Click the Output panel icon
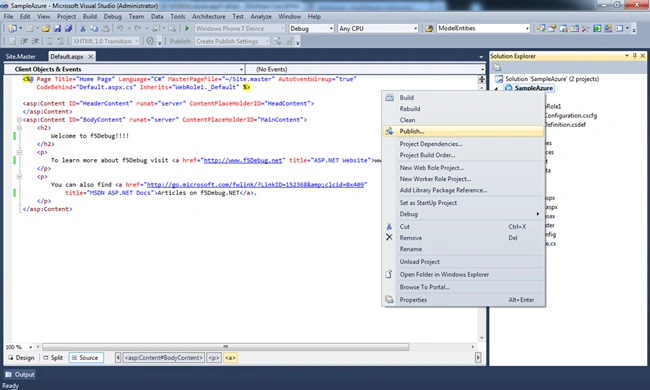The image size is (650, 390). pyautogui.click(x=8, y=374)
